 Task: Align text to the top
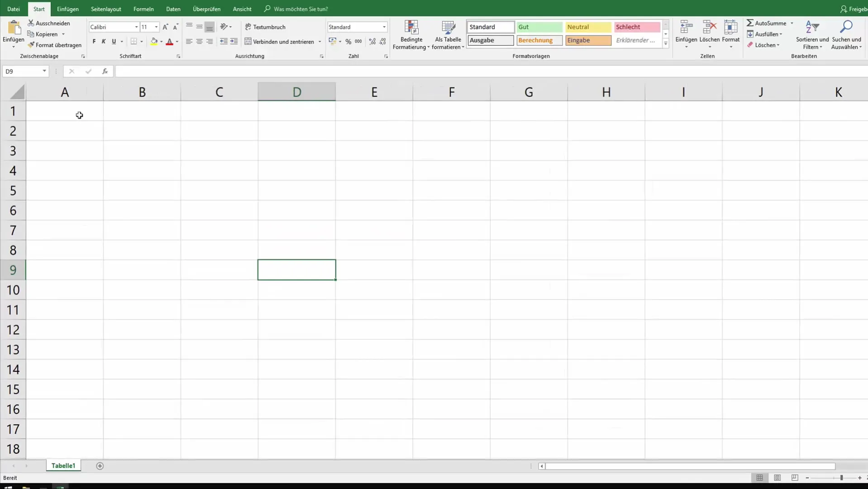point(189,27)
